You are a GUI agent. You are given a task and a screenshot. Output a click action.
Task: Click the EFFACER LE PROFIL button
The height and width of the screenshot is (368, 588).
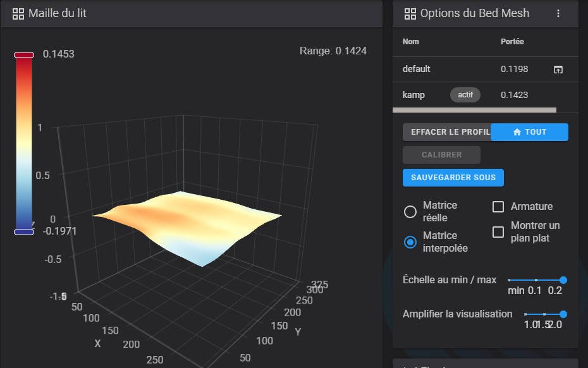point(446,132)
